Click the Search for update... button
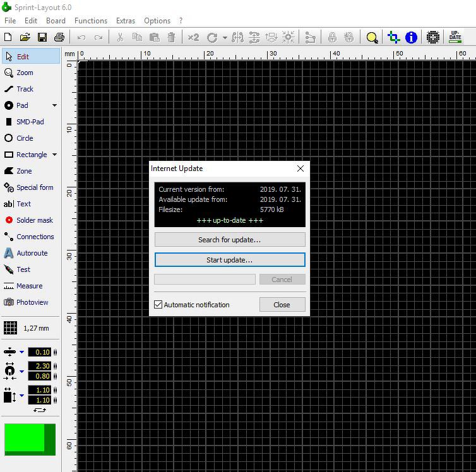 (x=230, y=240)
